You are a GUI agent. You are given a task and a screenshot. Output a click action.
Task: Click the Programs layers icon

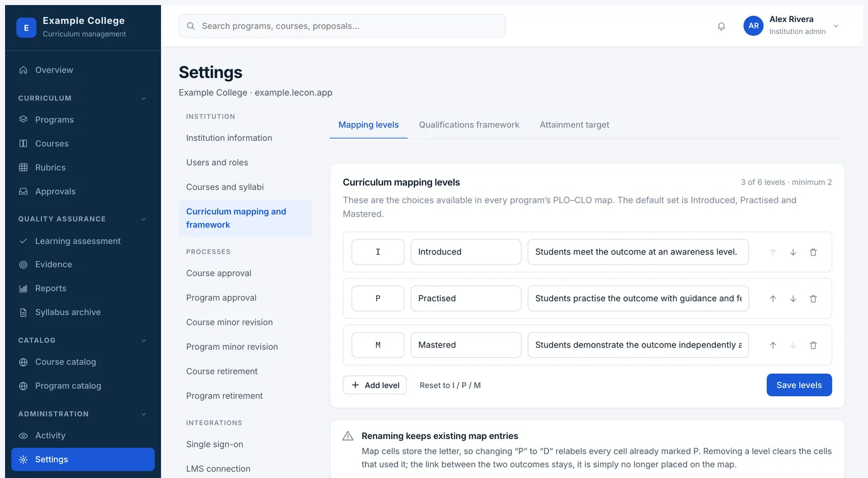(23, 119)
